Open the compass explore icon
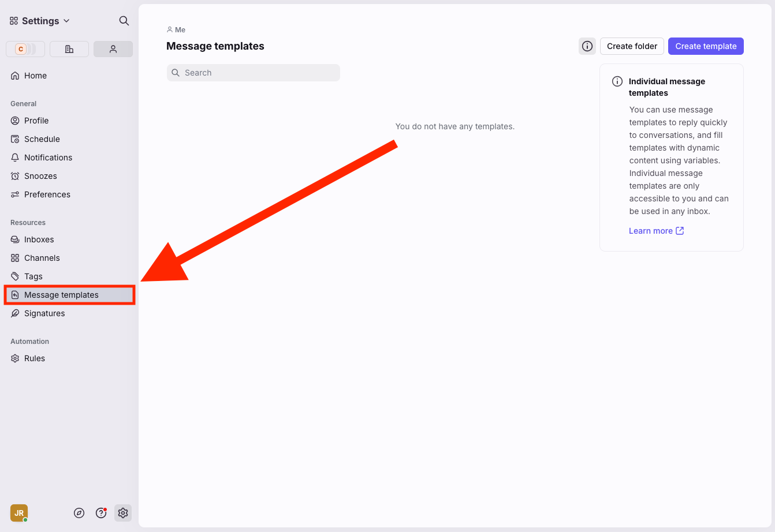 (80, 513)
